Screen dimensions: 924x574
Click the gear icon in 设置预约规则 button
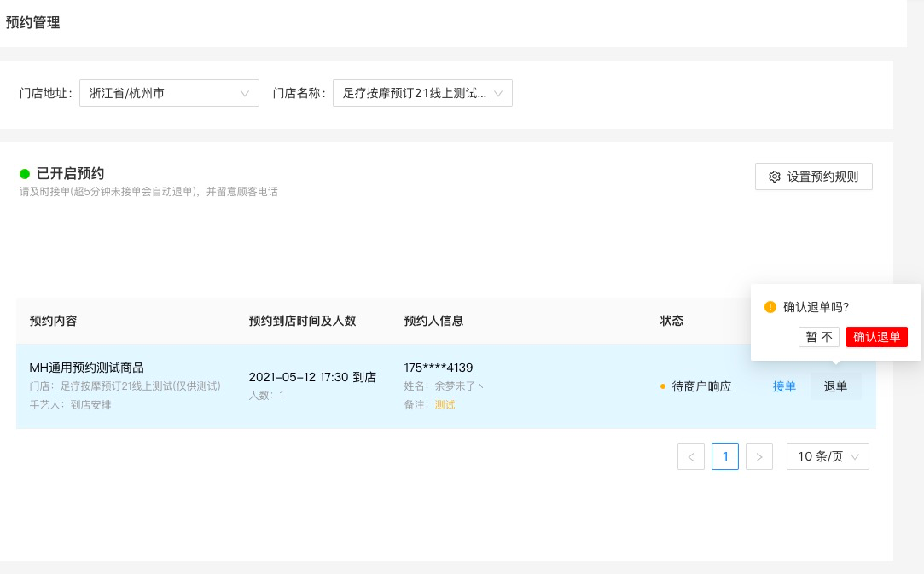coord(775,177)
